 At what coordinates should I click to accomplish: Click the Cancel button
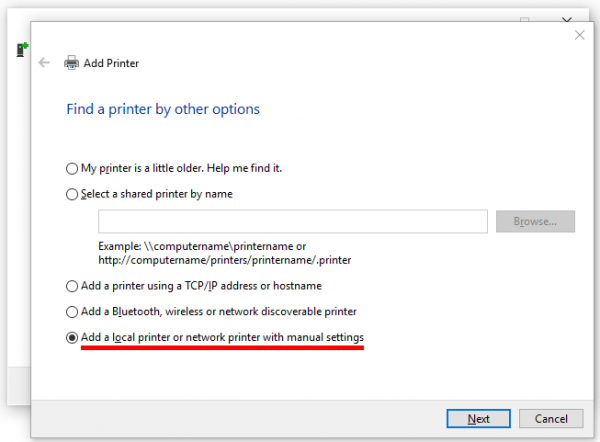point(551,418)
